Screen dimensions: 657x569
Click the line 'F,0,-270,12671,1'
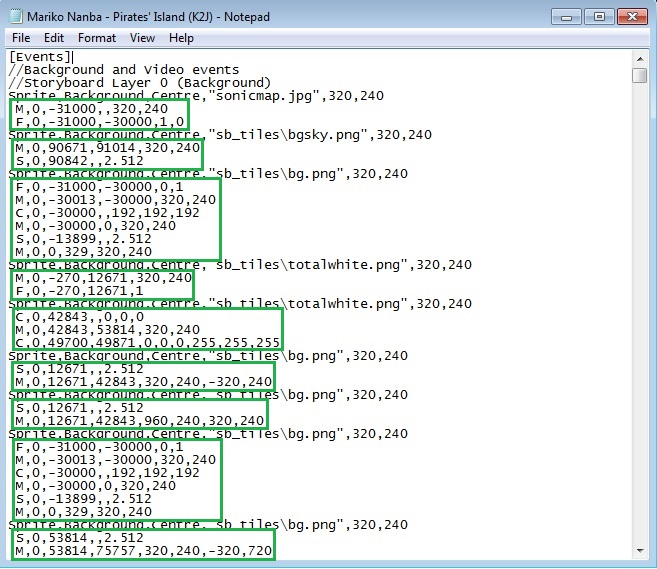(80, 291)
